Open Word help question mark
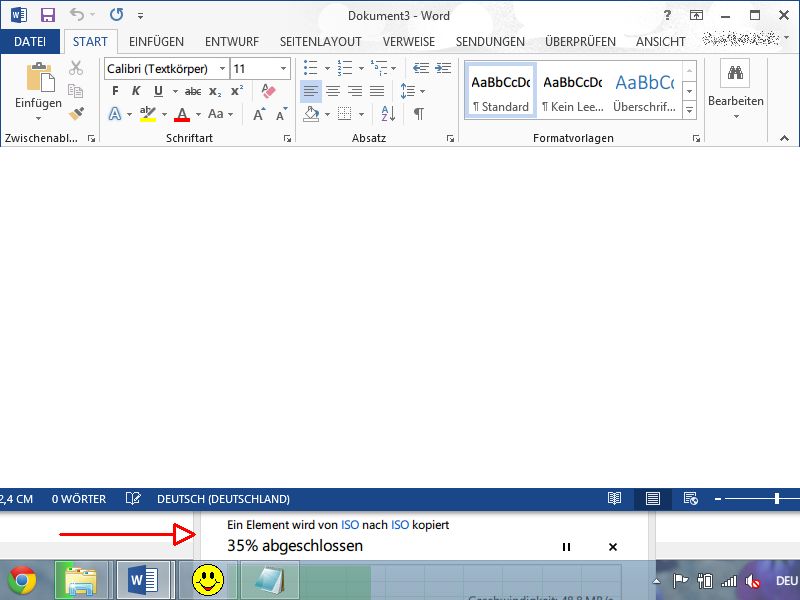800x600 pixels. coord(667,15)
